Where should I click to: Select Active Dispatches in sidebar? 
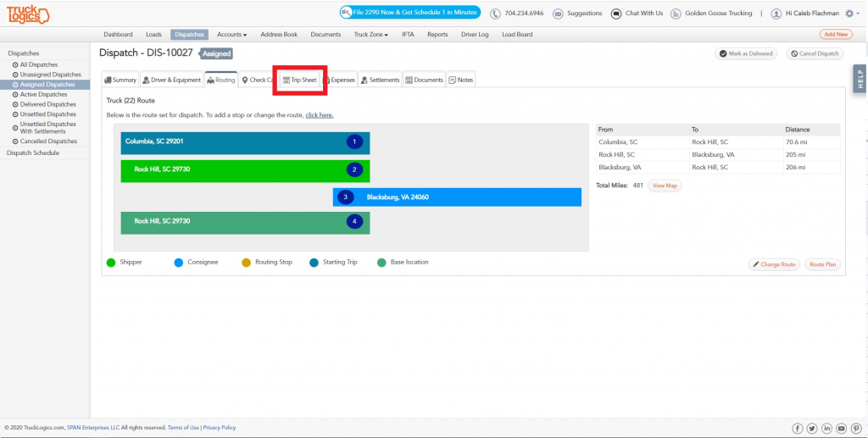(x=45, y=95)
